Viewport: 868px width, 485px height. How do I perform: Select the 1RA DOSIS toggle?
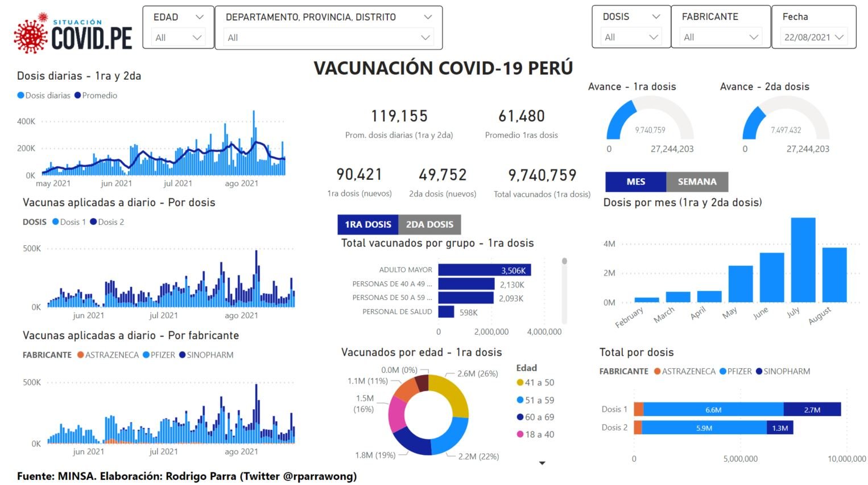click(368, 224)
